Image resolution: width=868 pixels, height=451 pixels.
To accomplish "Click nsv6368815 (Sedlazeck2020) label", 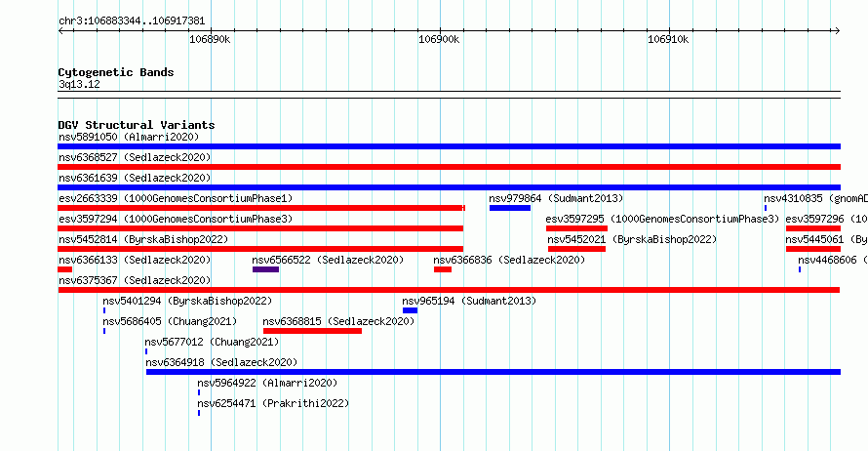I will tap(338, 321).
